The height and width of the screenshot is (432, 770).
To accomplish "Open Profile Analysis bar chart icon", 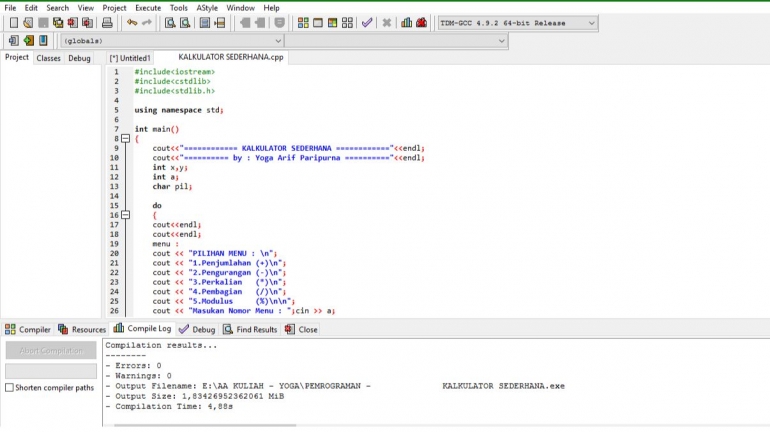I will click(406, 23).
